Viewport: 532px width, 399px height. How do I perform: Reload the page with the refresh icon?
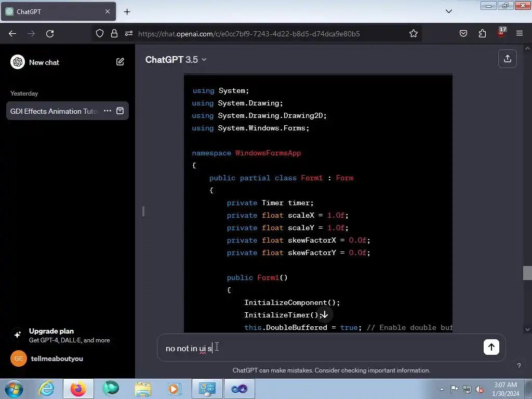(x=50, y=34)
